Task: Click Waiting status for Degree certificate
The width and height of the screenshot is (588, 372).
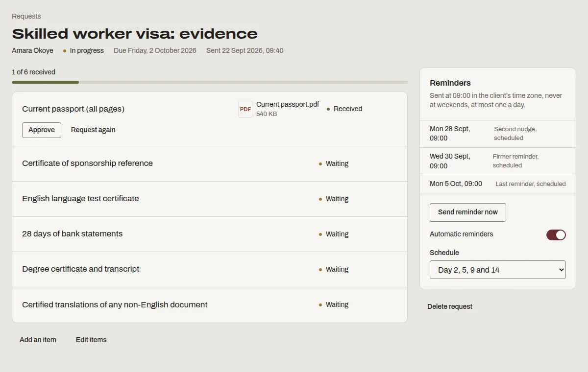Action: (334, 269)
